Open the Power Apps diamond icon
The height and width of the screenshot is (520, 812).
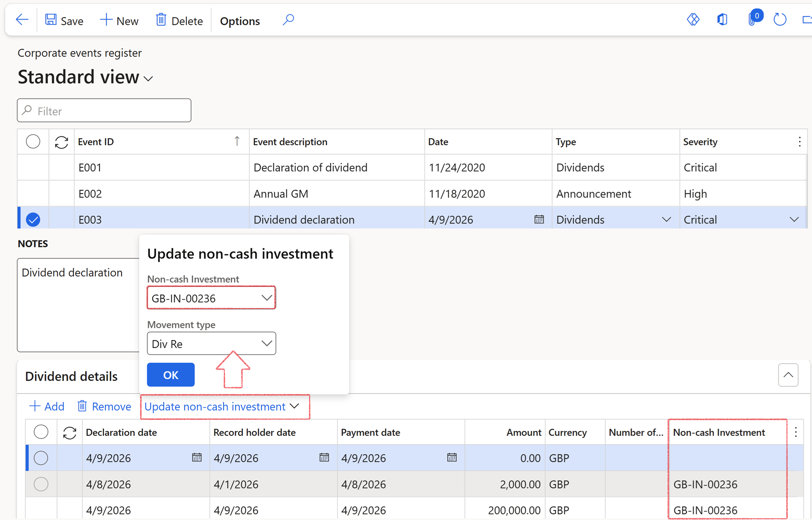pos(693,19)
